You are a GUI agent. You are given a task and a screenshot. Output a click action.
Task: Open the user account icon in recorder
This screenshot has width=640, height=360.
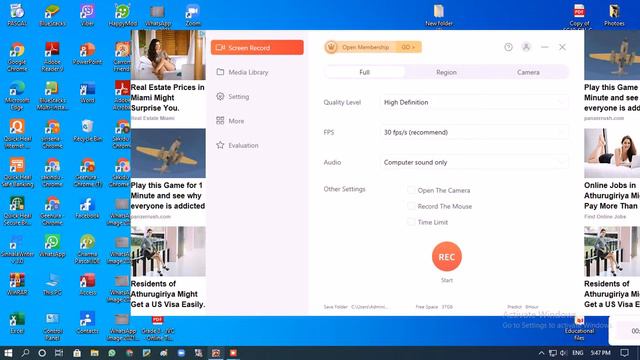coord(526,47)
